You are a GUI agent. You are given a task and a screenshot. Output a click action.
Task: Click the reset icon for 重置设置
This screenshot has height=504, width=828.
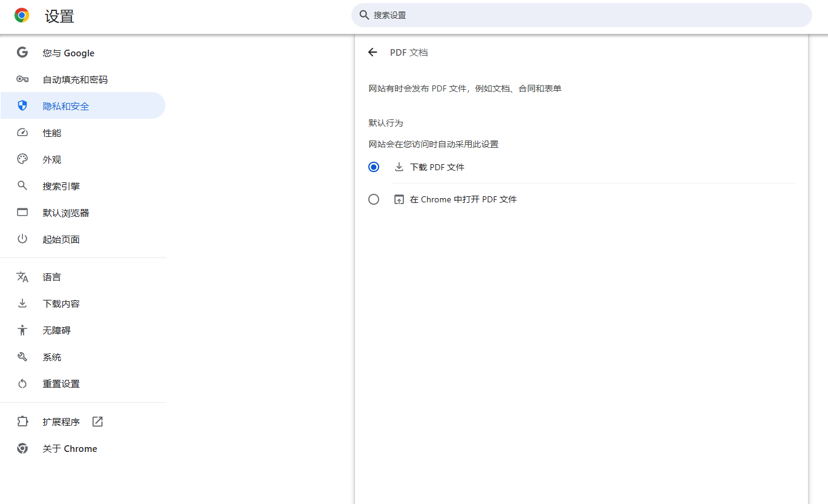click(22, 383)
